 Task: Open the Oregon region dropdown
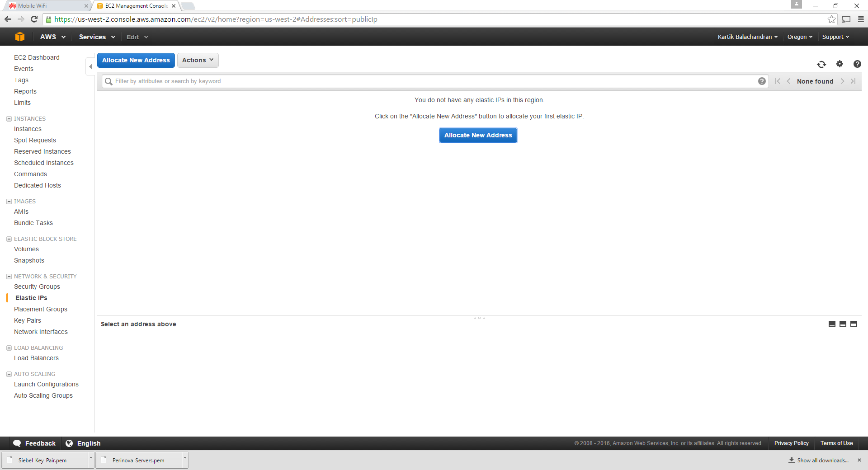click(800, 37)
